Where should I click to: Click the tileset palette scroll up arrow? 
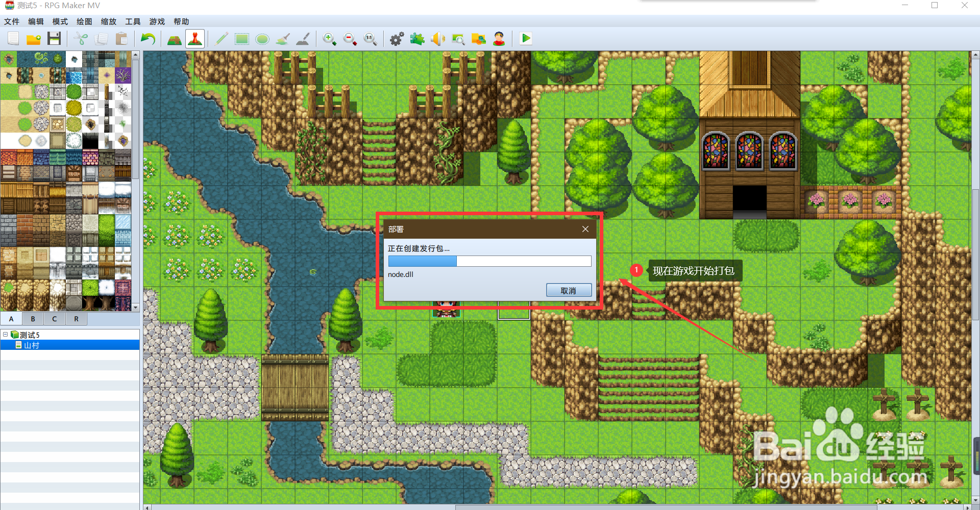pos(135,54)
